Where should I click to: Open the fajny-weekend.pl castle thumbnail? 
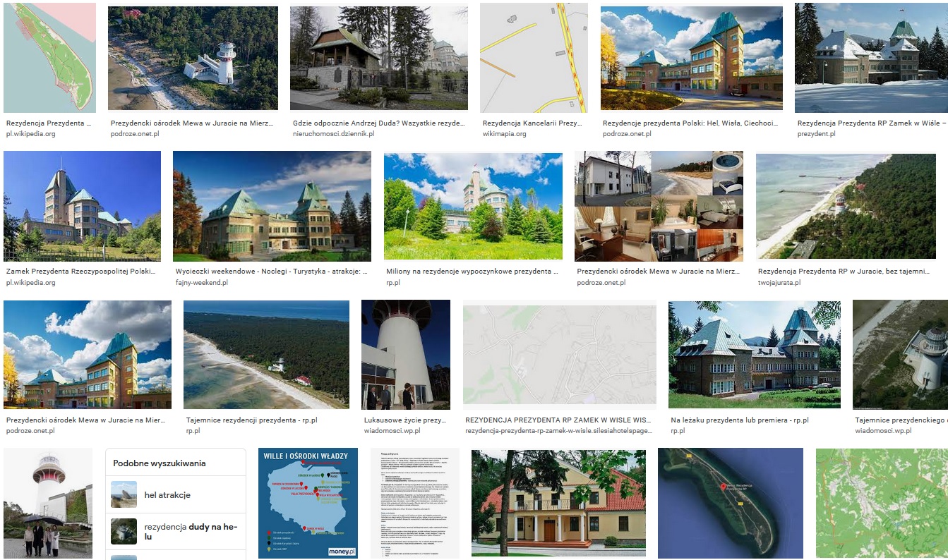(x=272, y=206)
